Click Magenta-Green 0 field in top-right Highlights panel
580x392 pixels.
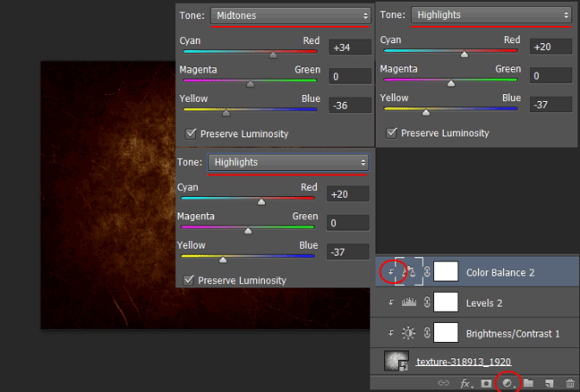(x=551, y=75)
